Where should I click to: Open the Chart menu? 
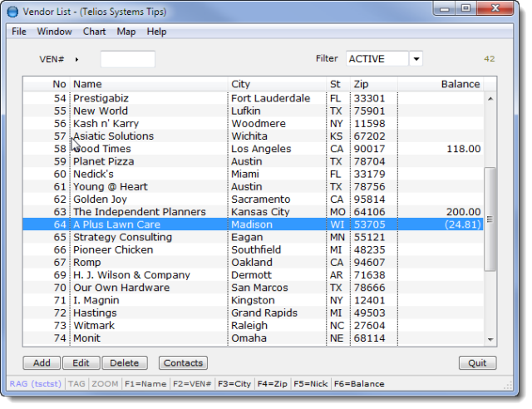coord(94,32)
